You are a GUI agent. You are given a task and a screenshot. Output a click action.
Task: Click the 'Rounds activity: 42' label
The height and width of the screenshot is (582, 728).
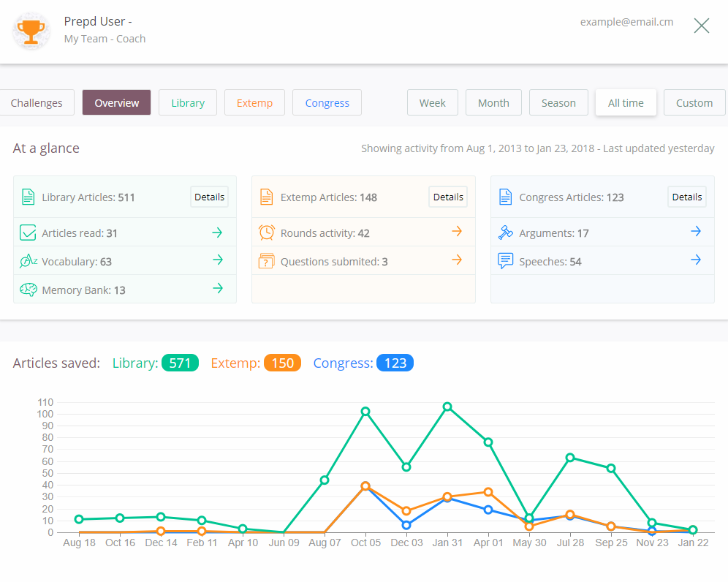pos(325,233)
